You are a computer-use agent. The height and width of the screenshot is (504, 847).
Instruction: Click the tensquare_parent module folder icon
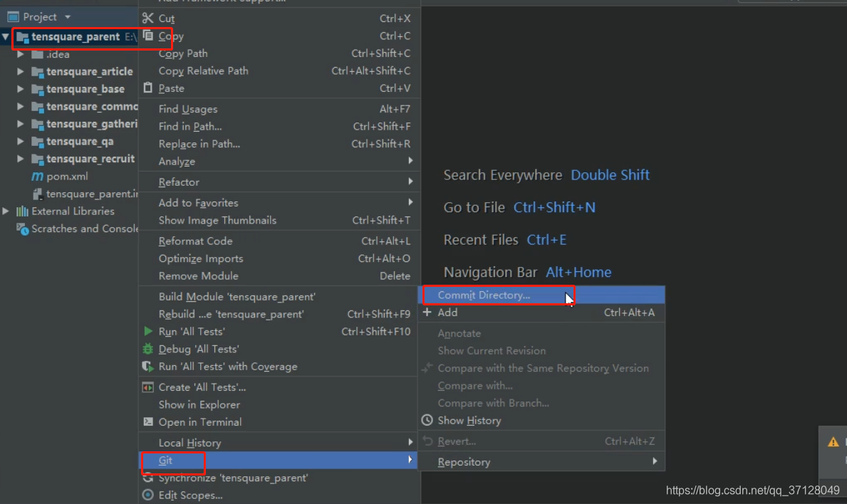pyautogui.click(x=22, y=37)
